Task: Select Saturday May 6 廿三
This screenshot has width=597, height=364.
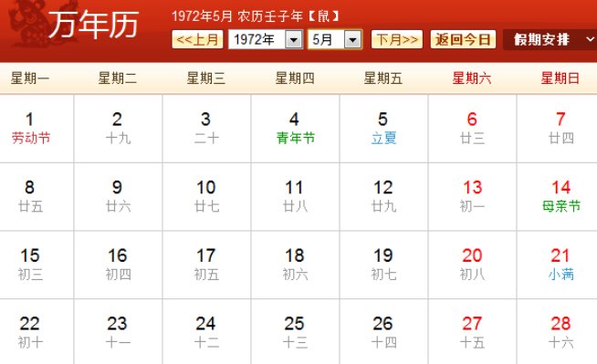Action: point(472,129)
